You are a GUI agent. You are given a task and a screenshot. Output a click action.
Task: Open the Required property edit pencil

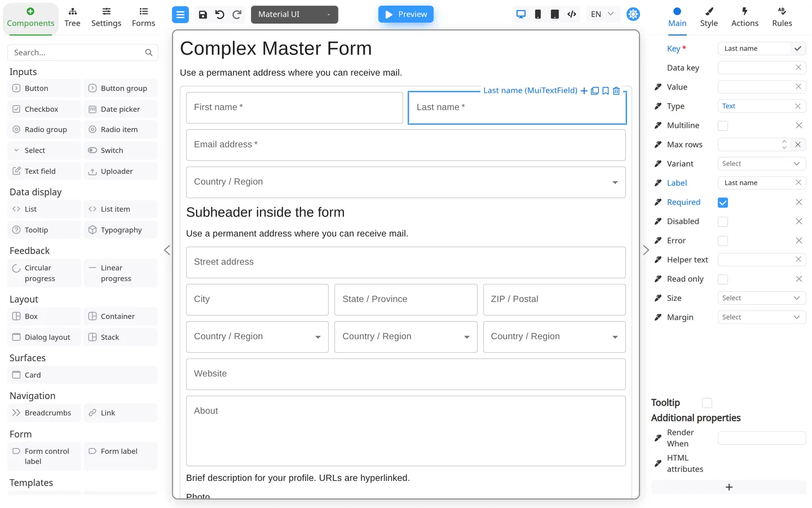coord(657,202)
